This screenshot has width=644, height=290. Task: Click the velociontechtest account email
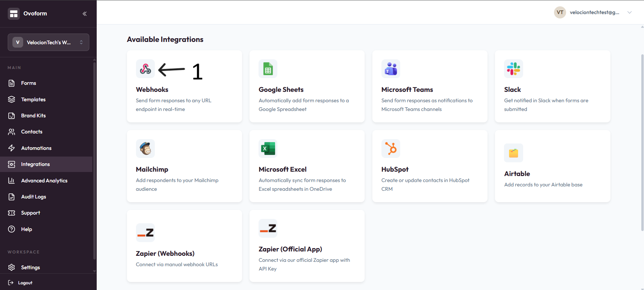(595, 12)
